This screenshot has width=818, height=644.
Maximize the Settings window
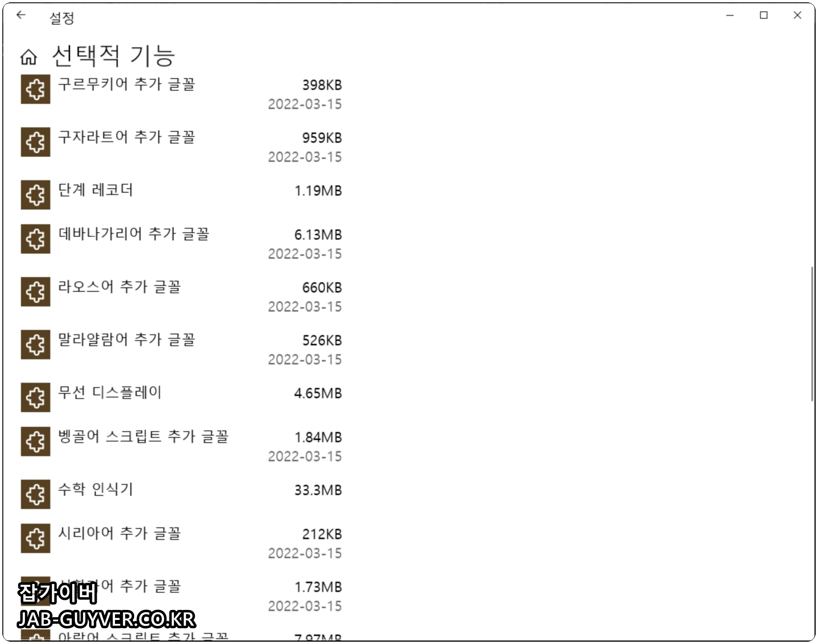(764, 15)
